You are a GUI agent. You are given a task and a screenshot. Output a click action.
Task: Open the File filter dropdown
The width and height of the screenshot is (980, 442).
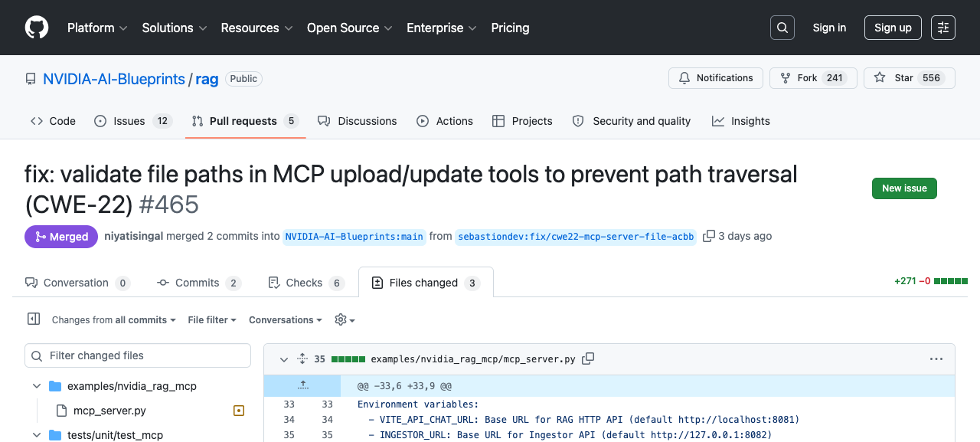coord(211,319)
